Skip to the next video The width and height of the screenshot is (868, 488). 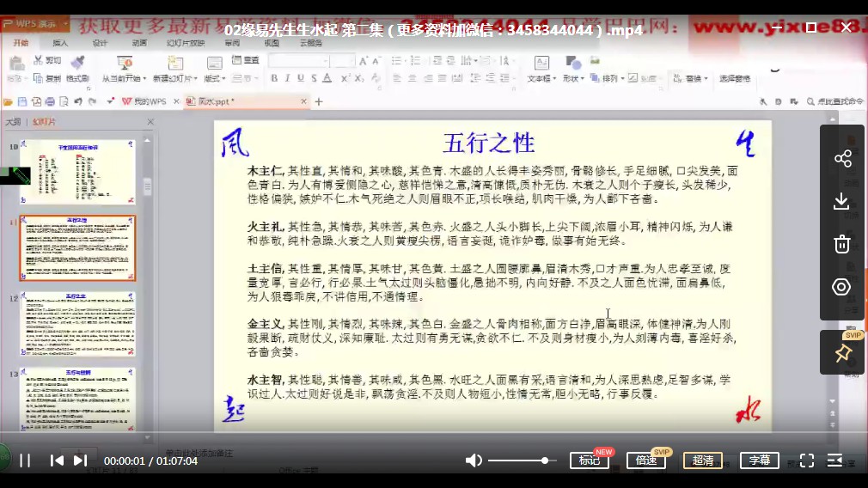(x=80, y=461)
